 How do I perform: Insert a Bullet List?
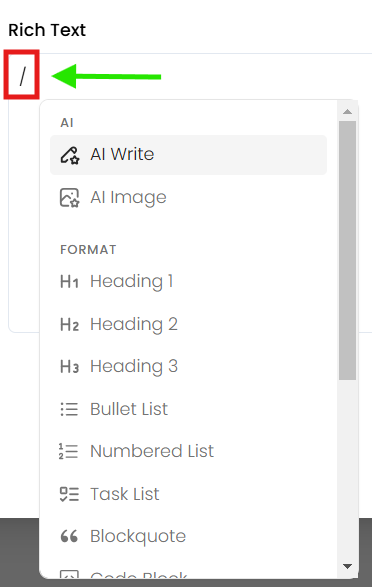(188, 409)
